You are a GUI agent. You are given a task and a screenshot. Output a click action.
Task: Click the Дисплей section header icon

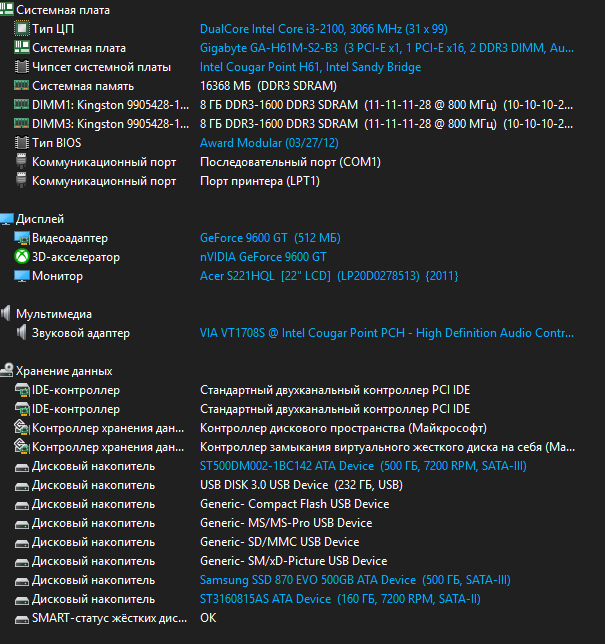(7, 219)
